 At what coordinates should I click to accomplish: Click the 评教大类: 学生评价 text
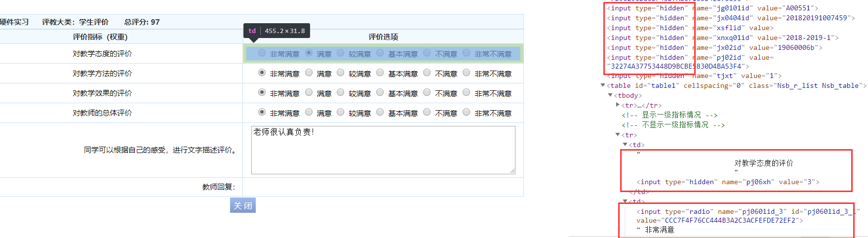coord(75,22)
